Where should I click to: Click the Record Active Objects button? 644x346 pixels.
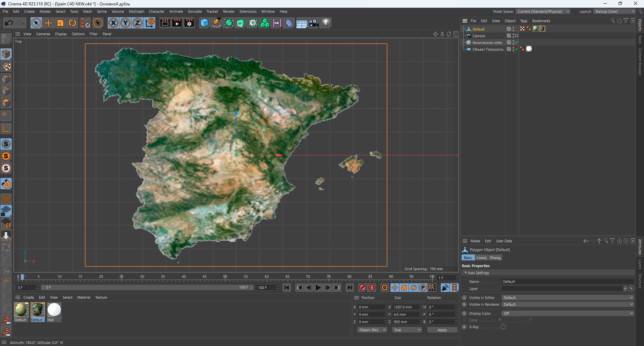click(x=363, y=288)
